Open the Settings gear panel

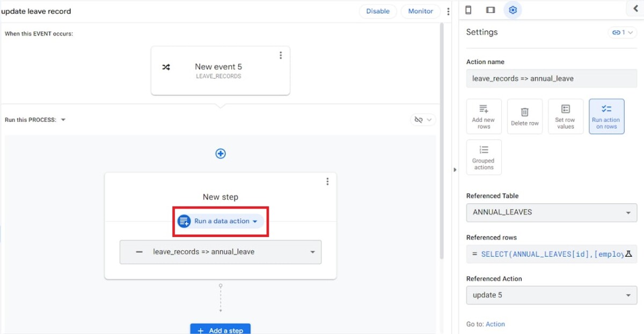(x=513, y=10)
